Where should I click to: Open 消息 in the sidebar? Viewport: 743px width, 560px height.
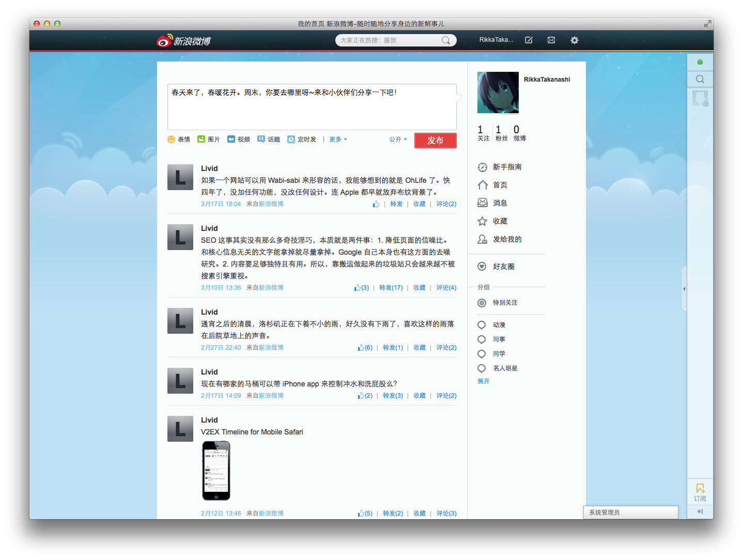click(x=493, y=203)
